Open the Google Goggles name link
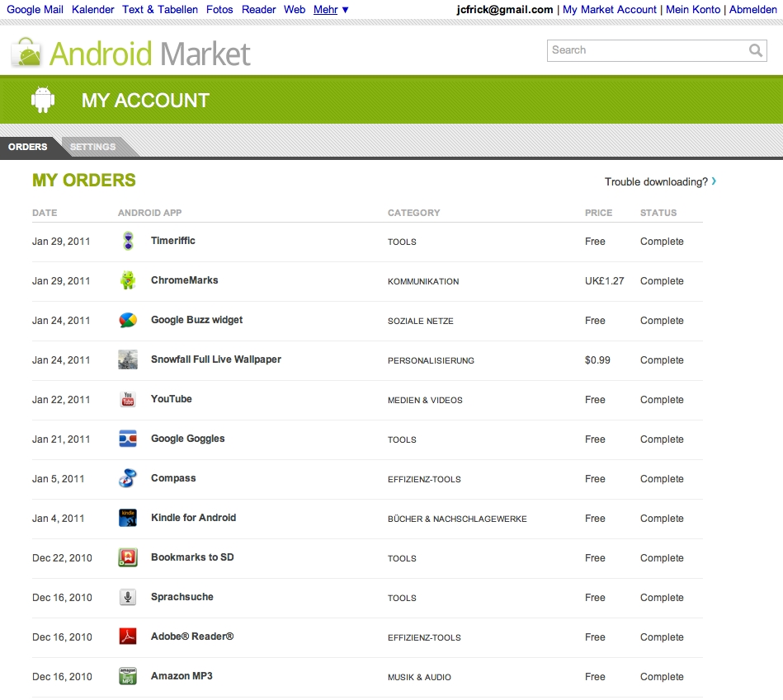 tap(188, 439)
